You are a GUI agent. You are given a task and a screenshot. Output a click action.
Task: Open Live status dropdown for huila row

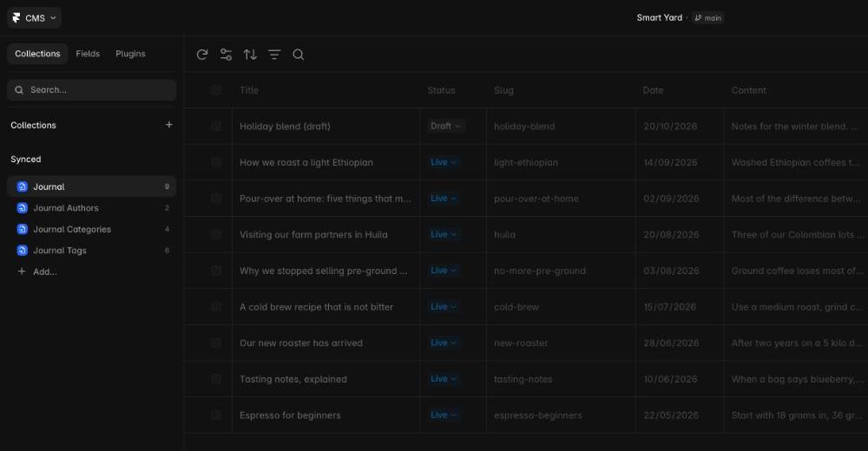tap(444, 235)
